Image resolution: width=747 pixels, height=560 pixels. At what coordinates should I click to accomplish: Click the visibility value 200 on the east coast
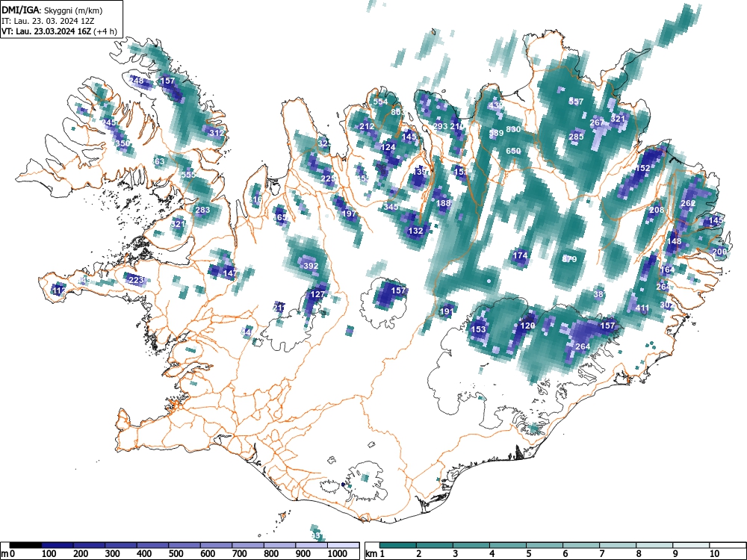(719, 252)
